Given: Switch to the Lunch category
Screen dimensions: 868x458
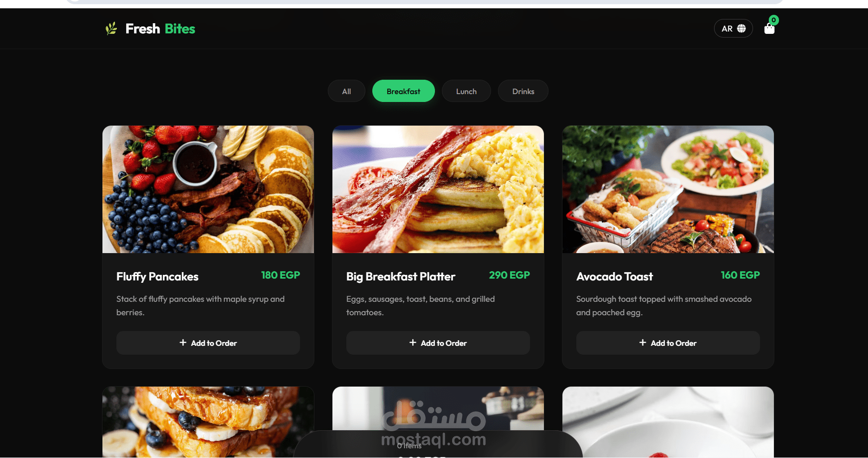Looking at the screenshot, I should click(x=466, y=91).
